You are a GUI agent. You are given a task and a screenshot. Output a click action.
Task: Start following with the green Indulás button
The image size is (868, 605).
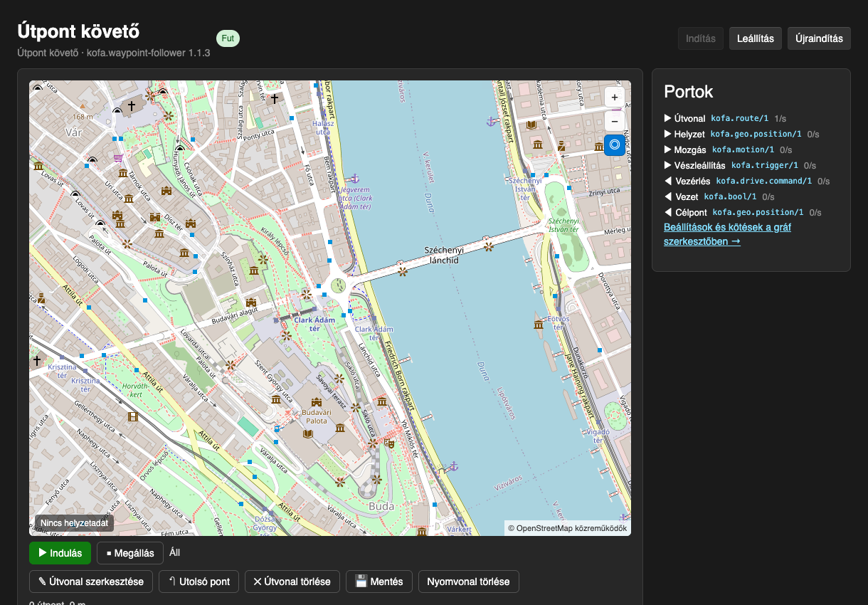coord(60,552)
